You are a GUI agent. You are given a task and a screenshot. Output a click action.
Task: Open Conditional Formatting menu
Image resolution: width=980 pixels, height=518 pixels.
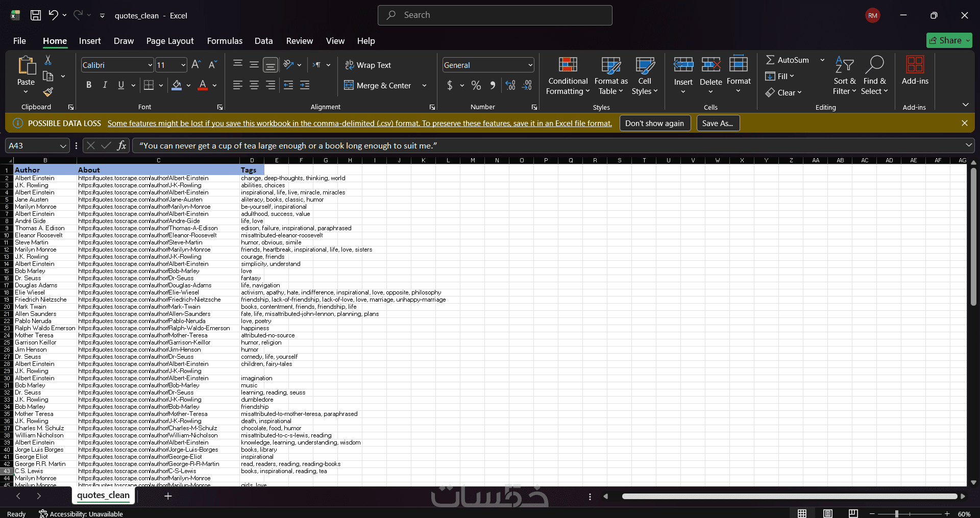[568, 76]
